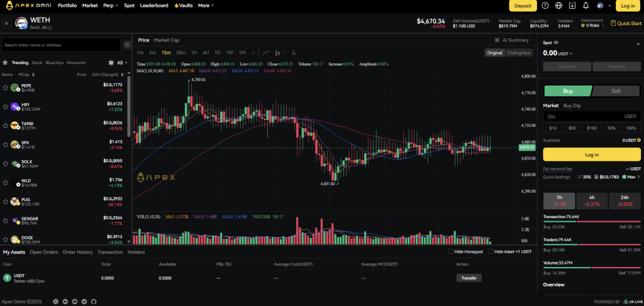Viewport: 644px width, 306px height.
Task: Switch chart to Original mode
Action: point(494,53)
